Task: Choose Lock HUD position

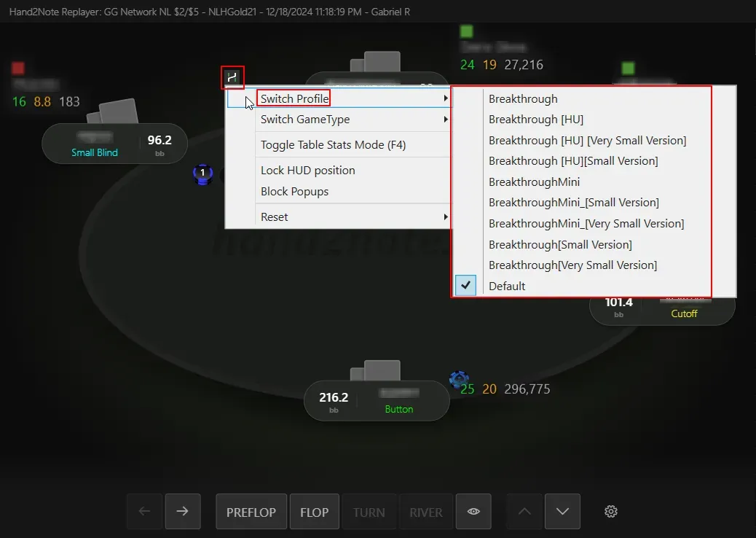Action: pos(307,170)
